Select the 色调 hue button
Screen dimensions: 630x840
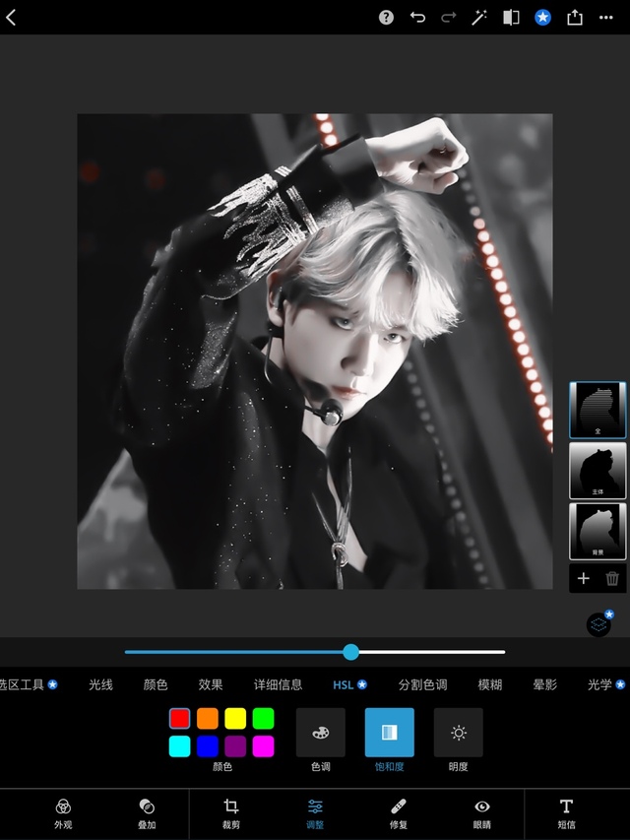pyautogui.click(x=321, y=734)
